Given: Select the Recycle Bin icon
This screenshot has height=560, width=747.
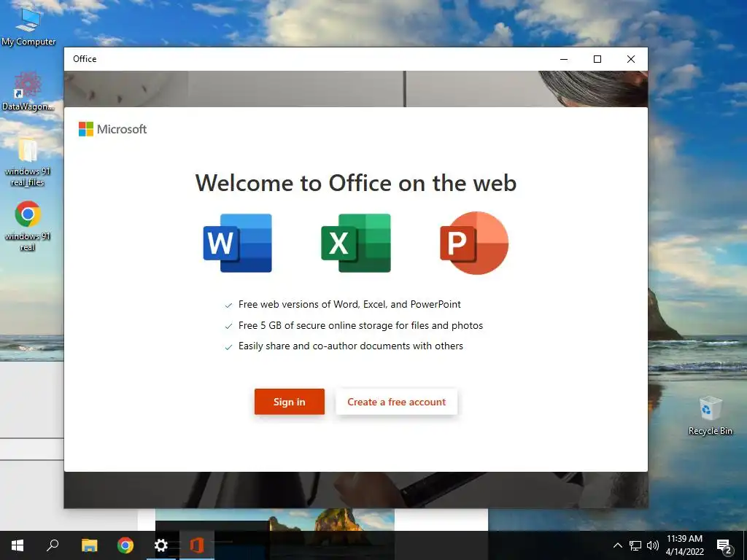Looking at the screenshot, I should 711,415.
